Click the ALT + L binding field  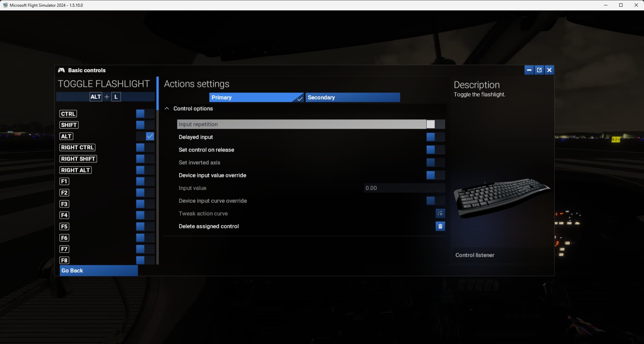(105, 97)
